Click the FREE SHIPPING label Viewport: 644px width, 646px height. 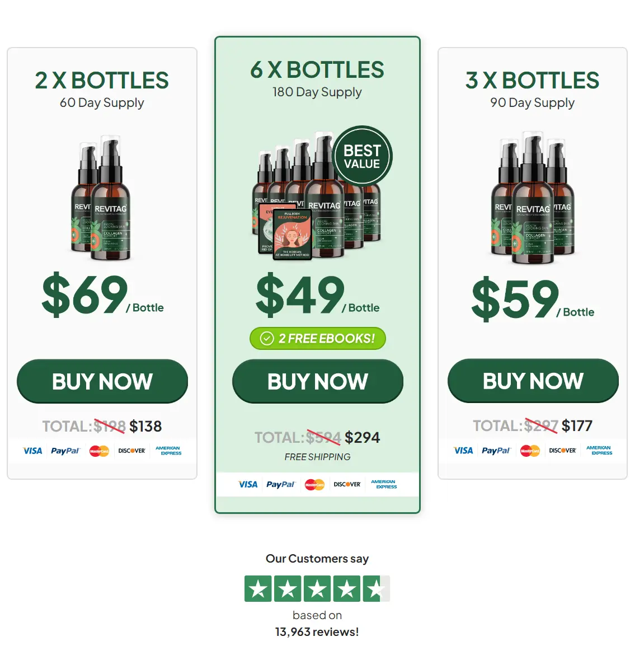pyautogui.click(x=317, y=457)
